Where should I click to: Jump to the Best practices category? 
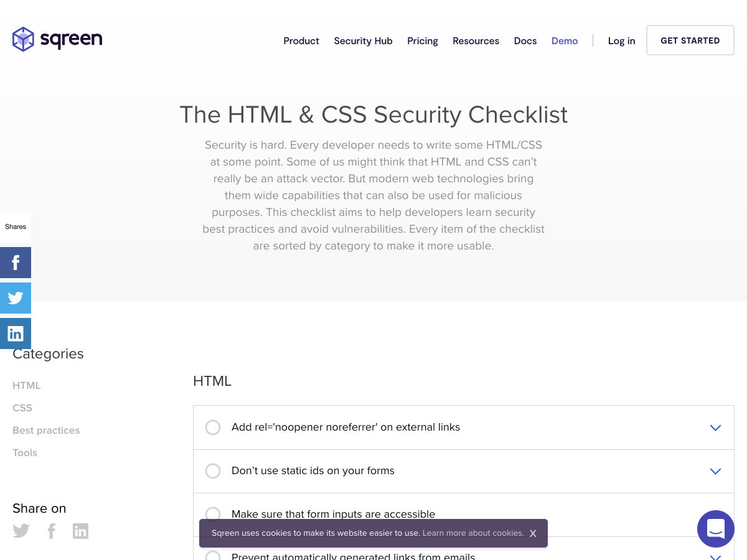point(46,431)
